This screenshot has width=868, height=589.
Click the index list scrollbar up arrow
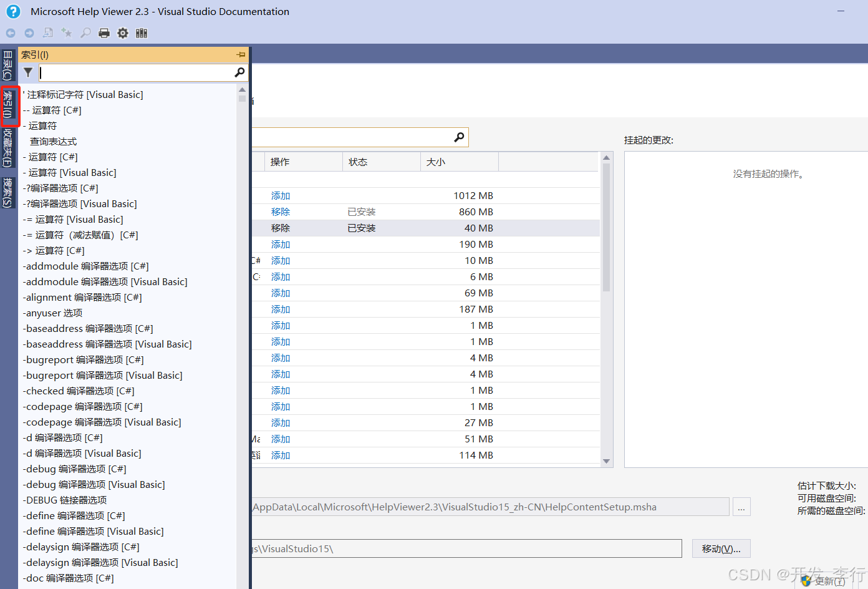click(242, 90)
